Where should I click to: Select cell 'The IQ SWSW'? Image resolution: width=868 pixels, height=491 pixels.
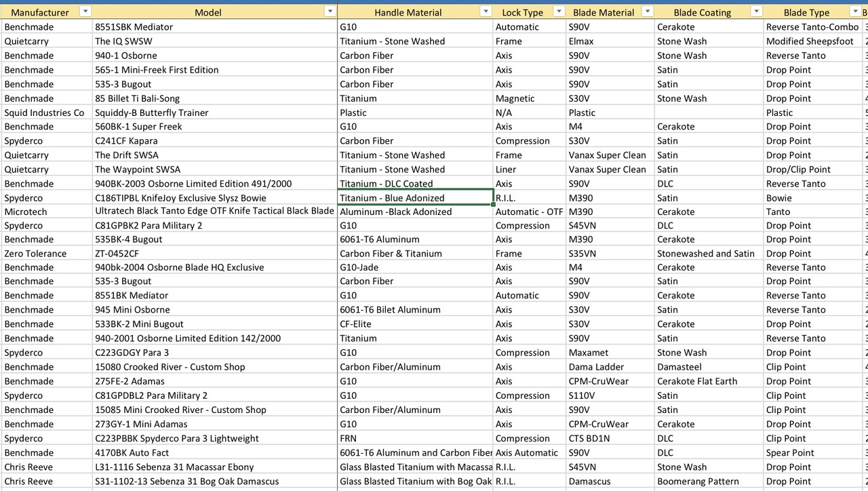coord(215,41)
